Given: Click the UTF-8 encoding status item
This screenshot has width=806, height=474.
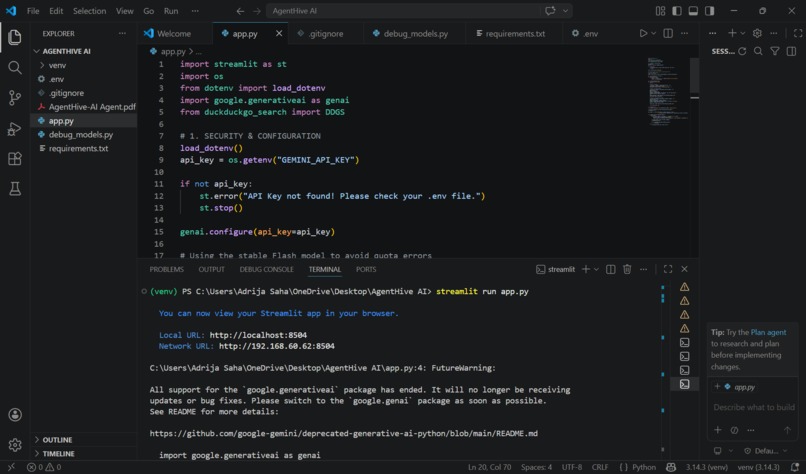Looking at the screenshot, I should (x=572, y=467).
